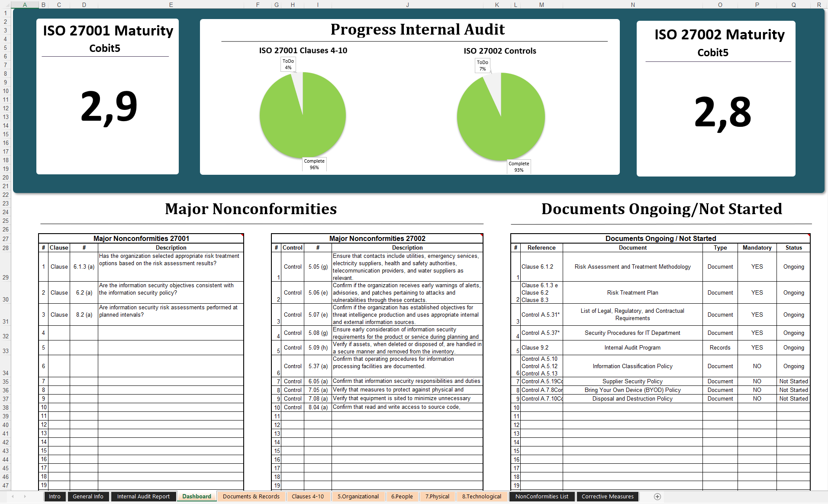This screenshot has width=828, height=504.
Task: Switch to the Clauses 4-10 sheet
Action: pos(309,496)
